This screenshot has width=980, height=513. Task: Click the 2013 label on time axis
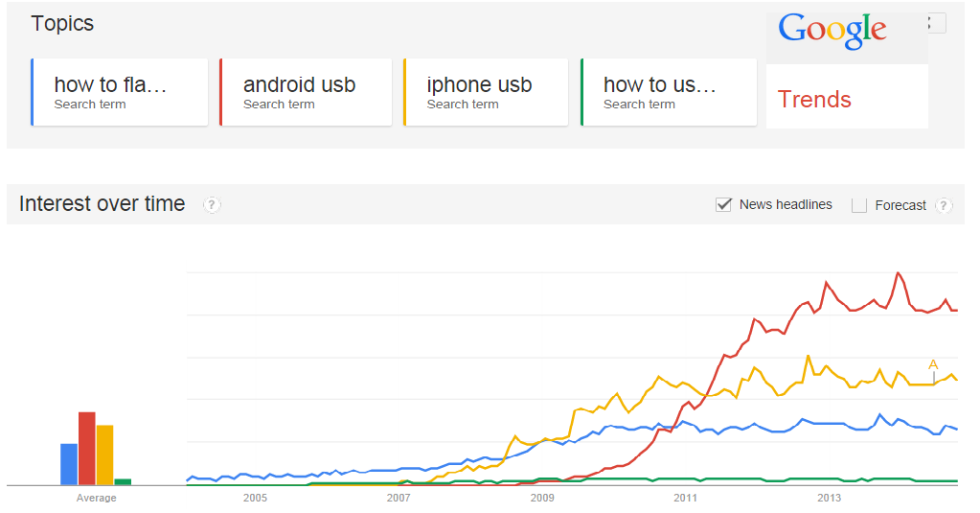[x=830, y=498]
